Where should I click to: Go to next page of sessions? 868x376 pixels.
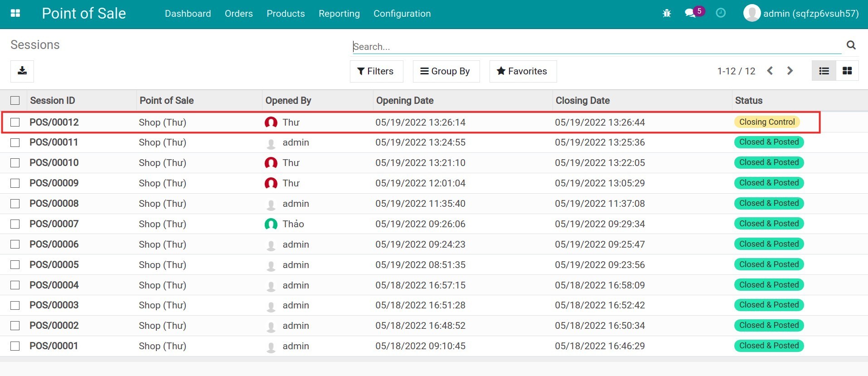tap(790, 71)
